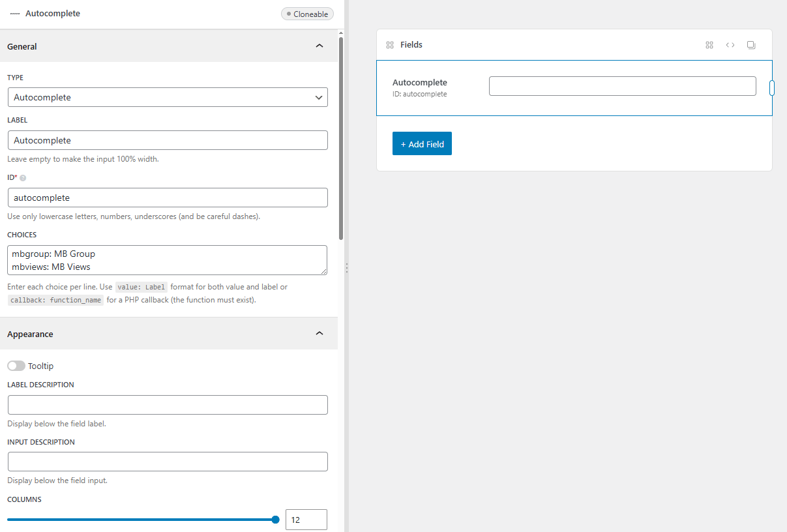The height and width of the screenshot is (532, 787).
Task: Collapse the General section
Action: pos(319,46)
